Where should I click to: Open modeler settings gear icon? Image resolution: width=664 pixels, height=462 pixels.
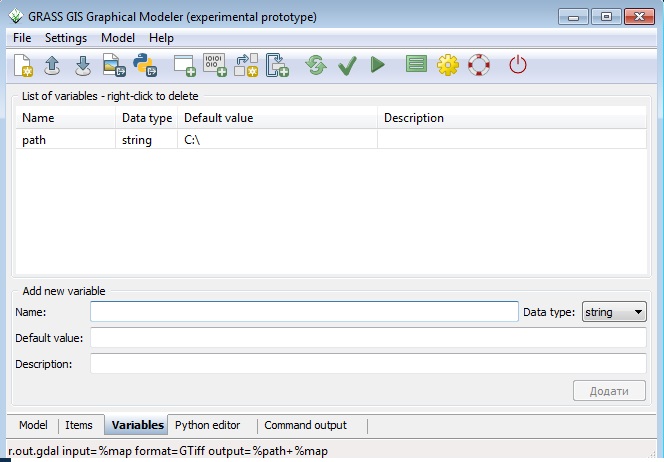448,65
